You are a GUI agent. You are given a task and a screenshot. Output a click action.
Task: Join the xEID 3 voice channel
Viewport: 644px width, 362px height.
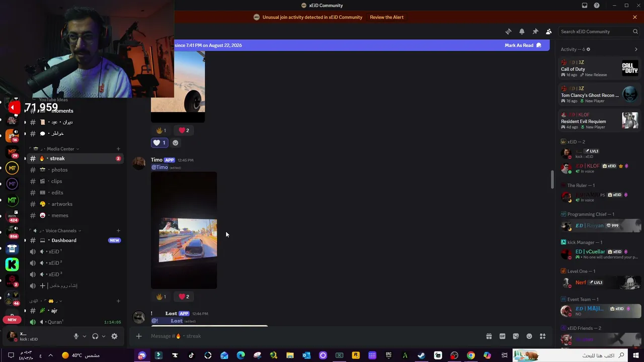(75, 275)
